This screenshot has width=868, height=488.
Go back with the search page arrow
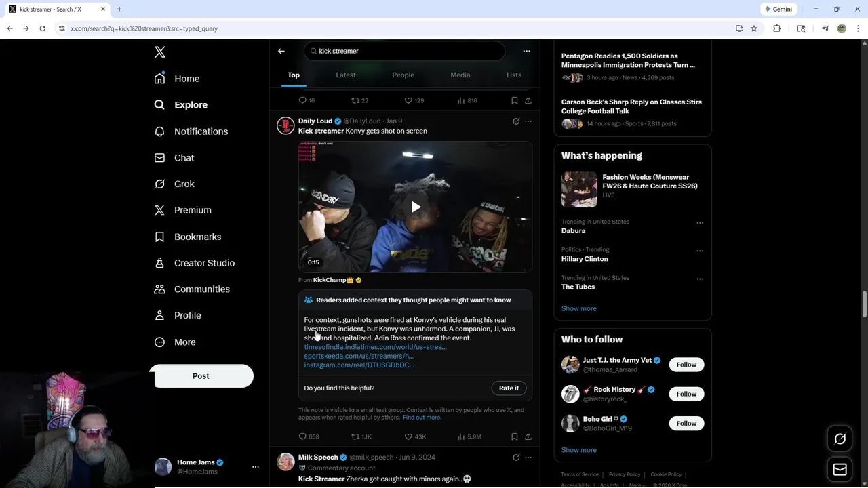pos(281,51)
